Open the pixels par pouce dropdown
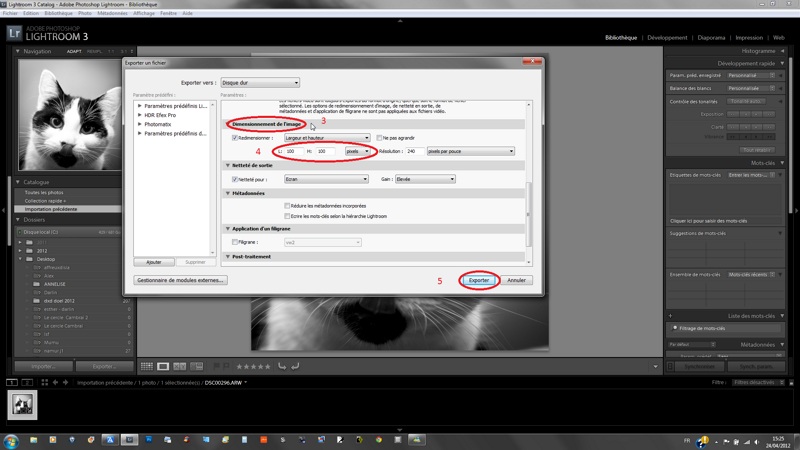800x450 pixels. 470,152
